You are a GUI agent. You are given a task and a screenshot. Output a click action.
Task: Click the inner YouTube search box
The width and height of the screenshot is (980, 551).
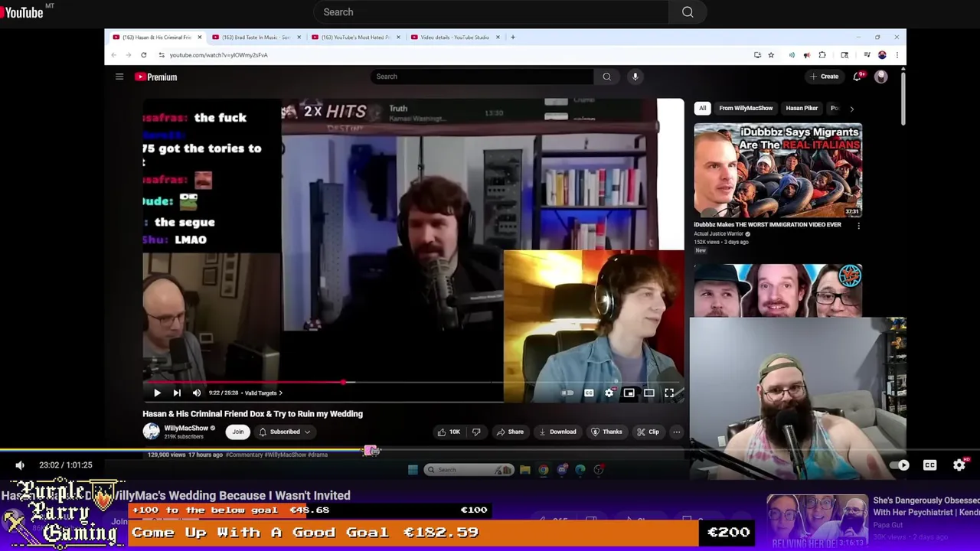(x=482, y=77)
